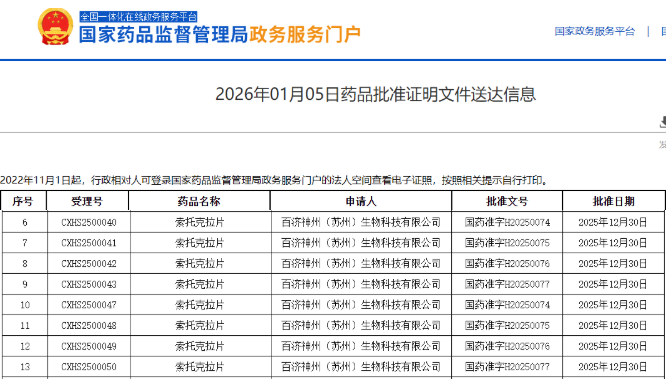Screen dimensions: 670x382
Task: Select 国药准字H20250077 in row 9
Action: click(507, 284)
